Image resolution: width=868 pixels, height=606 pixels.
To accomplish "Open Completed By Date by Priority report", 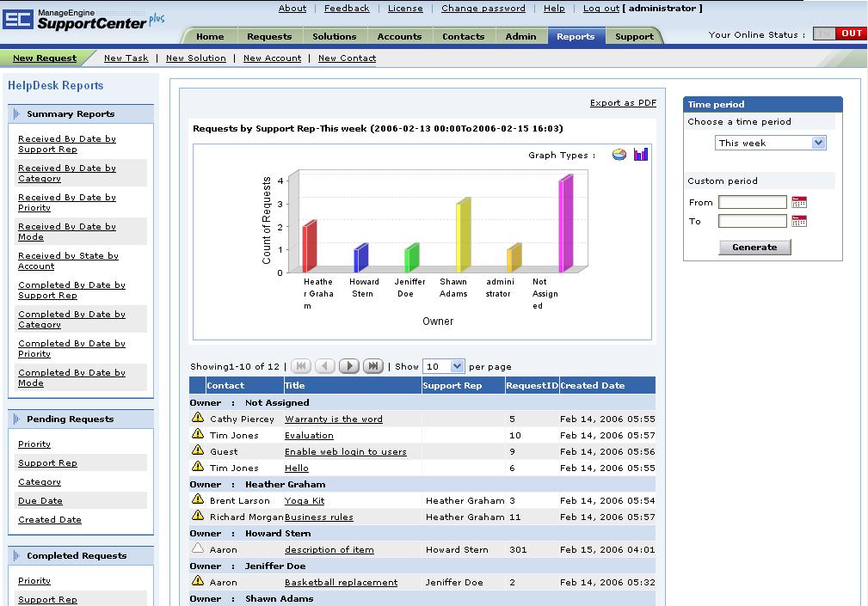I will (x=72, y=348).
